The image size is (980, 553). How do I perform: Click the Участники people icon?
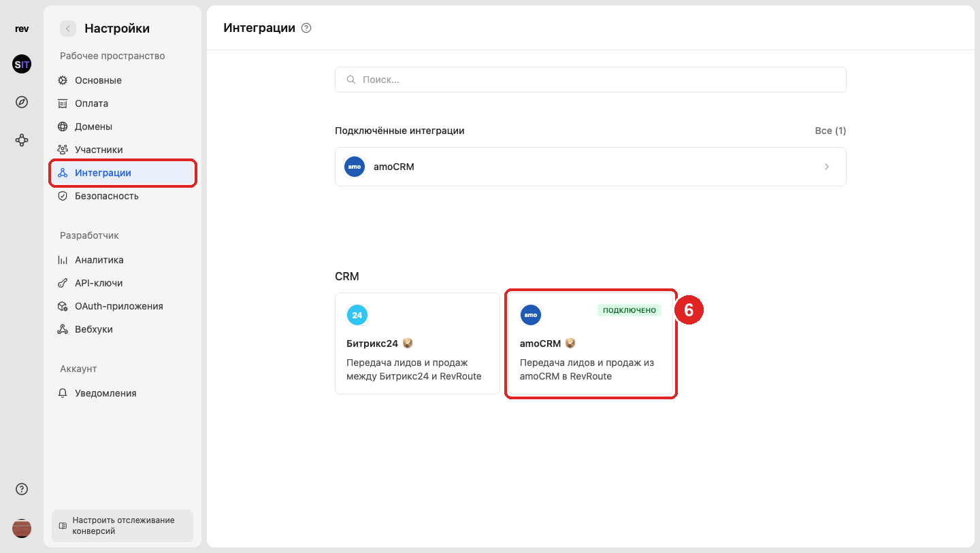pos(63,150)
